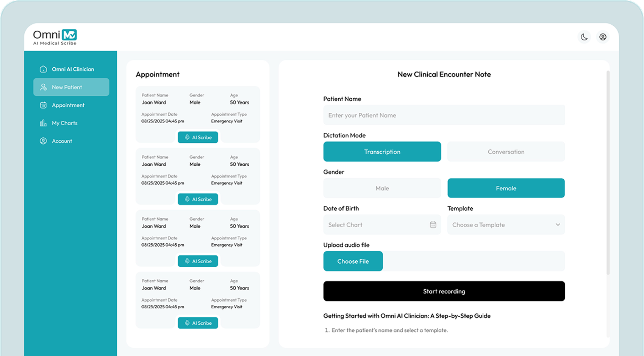This screenshot has width=644, height=356.
Task: Click the calendar icon in Date of Birth
Action: (433, 225)
